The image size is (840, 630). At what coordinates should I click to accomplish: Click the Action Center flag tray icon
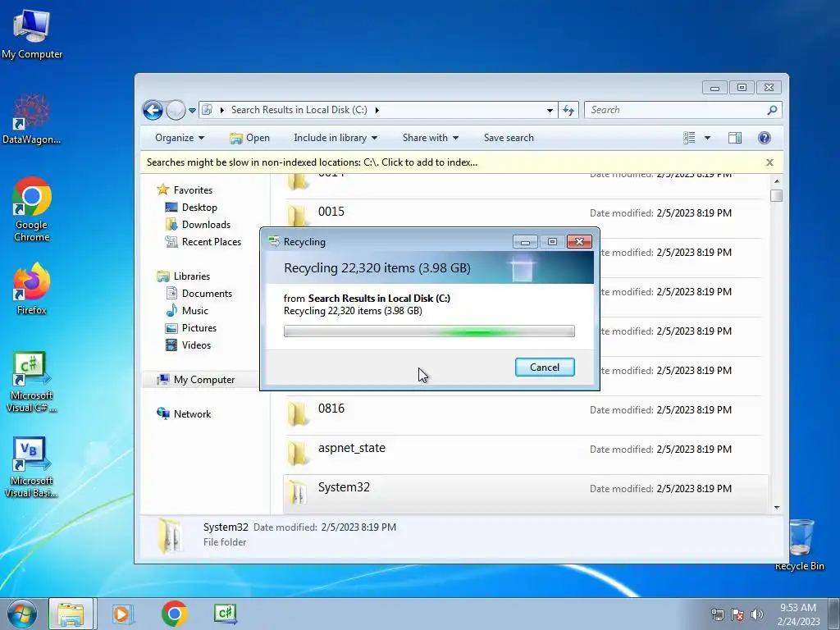[737, 614]
